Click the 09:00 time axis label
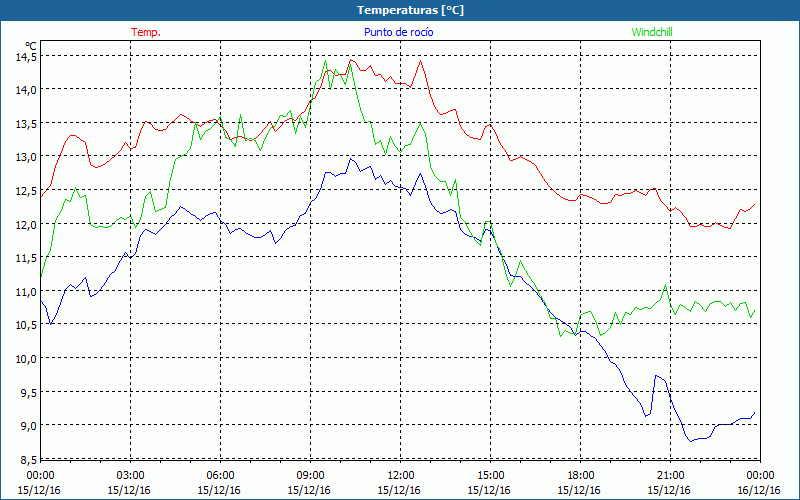 [x=311, y=475]
